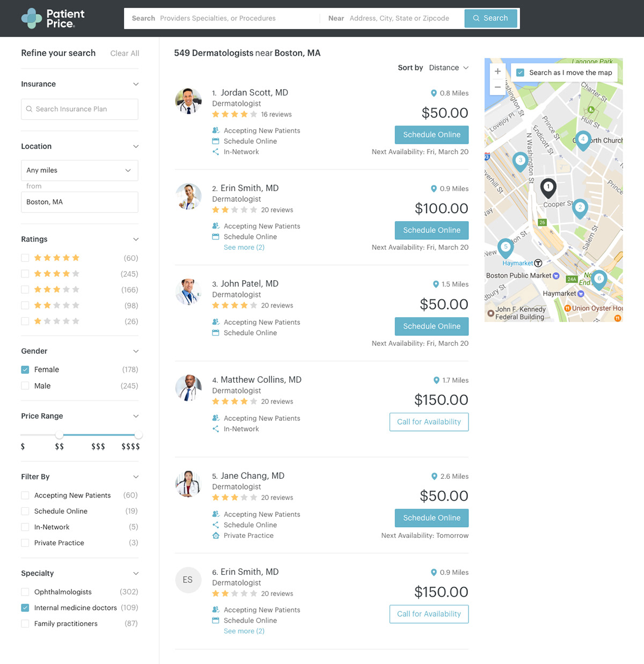The width and height of the screenshot is (644, 664).
Task: Uncheck Internal medicine doctors specialty
Action: pos(25,608)
